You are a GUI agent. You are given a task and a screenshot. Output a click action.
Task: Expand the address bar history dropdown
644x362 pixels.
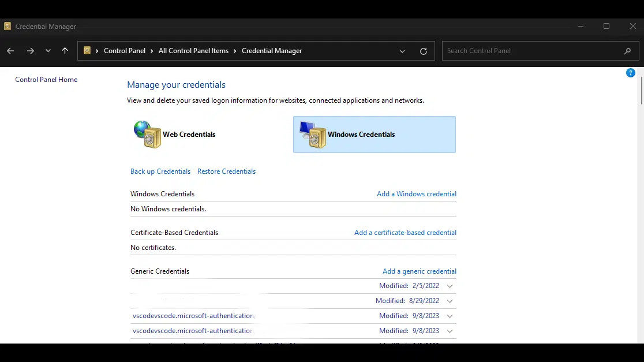tap(402, 51)
